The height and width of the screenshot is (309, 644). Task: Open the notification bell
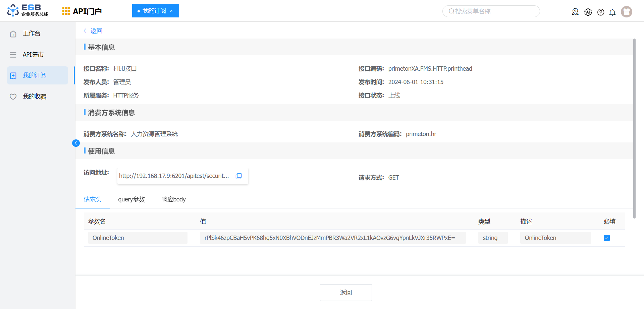click(612, 12)
